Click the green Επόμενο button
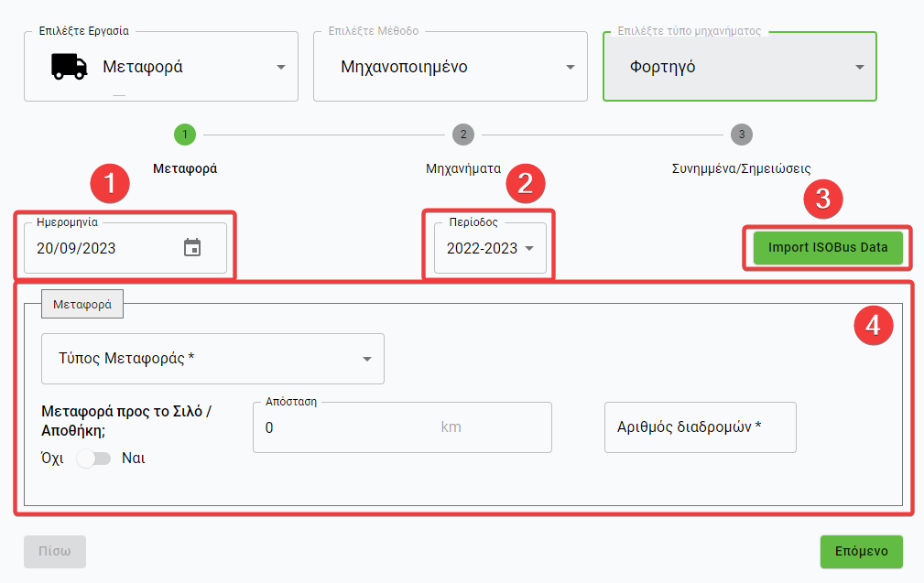This screenshot has height=583, width=924. (861, 552)
